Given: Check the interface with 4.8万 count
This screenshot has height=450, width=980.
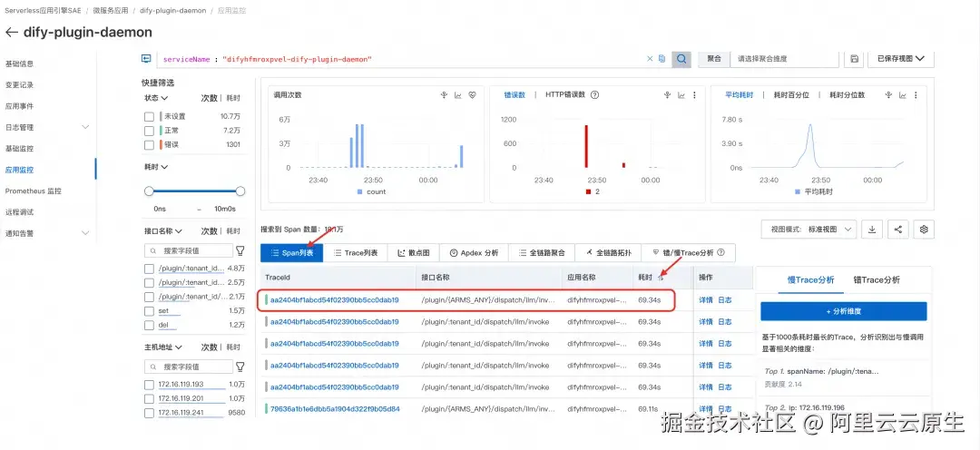Looking at the screenshot, I should coord(149,269).
